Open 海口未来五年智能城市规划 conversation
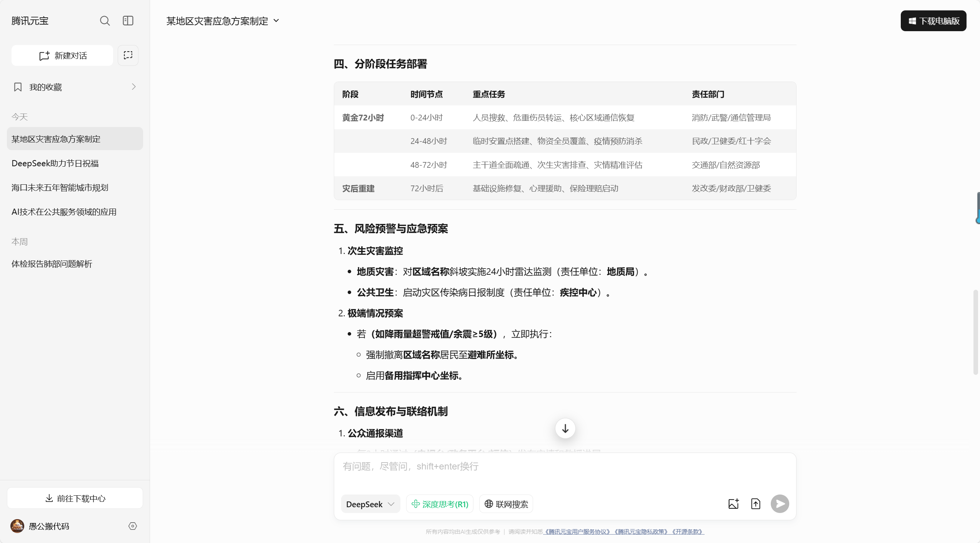This screenshot has height=543, width=980. 60,188
